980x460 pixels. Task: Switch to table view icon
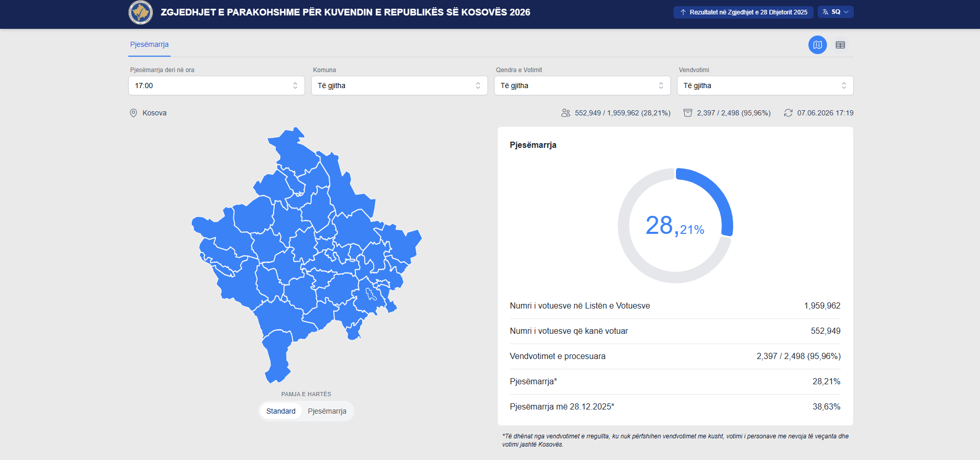pyautogui.click(x=840, y=45)
